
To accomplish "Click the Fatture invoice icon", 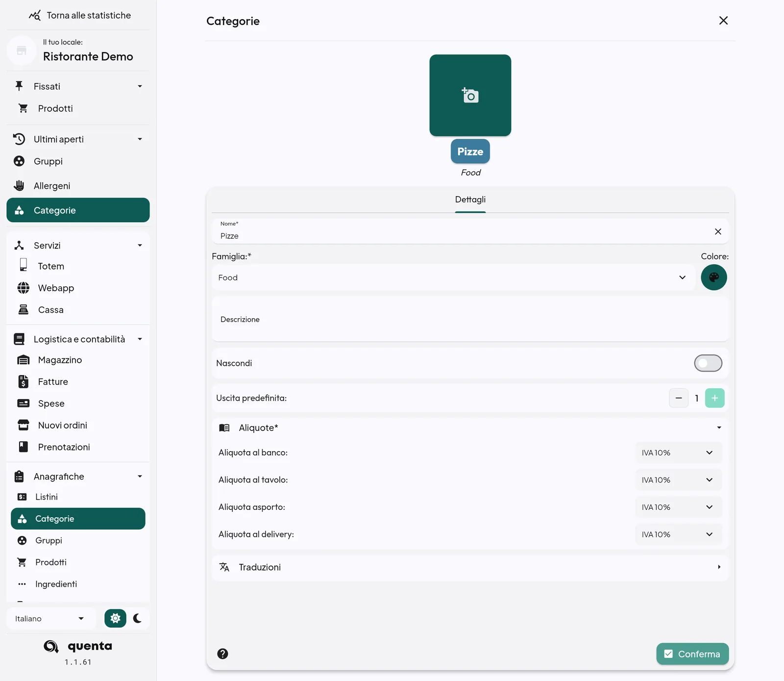I will (x=23, y=381).
